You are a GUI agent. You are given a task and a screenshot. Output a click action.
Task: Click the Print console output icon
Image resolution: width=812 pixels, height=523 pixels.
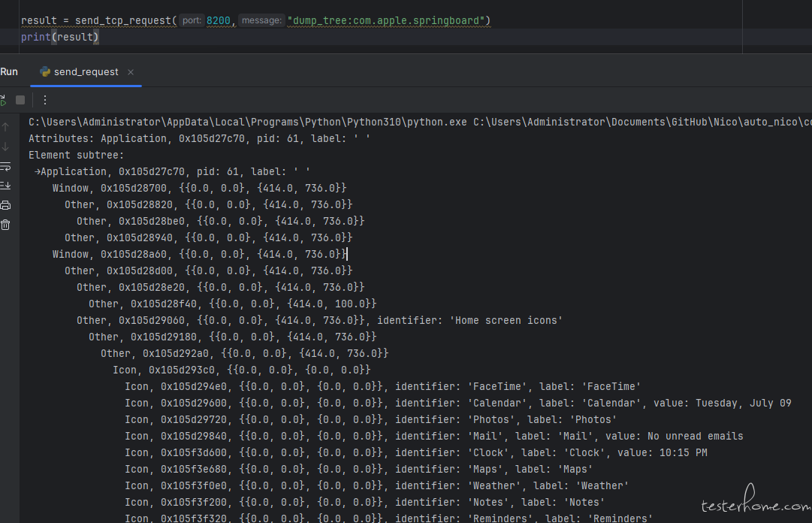pos(6,206)
